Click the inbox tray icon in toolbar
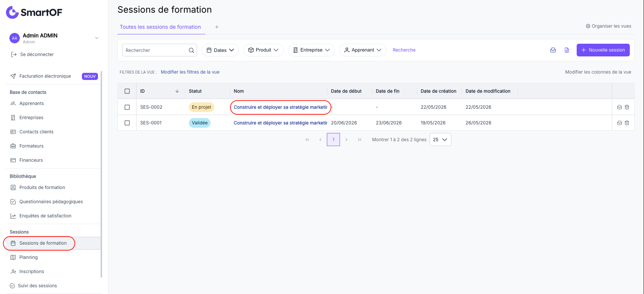The height and width of the screenshot is (294, 644). coord(553,50)
